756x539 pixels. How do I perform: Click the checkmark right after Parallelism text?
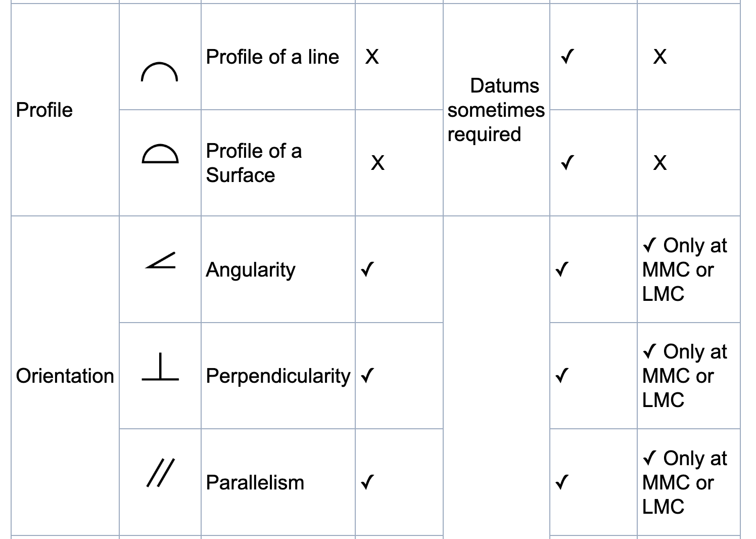coord(367,482)
